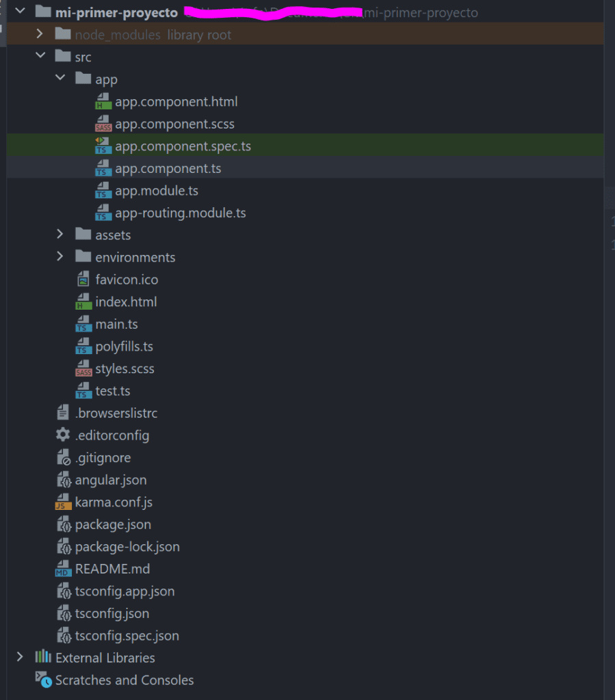Screen dimensions: 615x700
Task: Expand the assets folder
Action: (x=60, y=234)
